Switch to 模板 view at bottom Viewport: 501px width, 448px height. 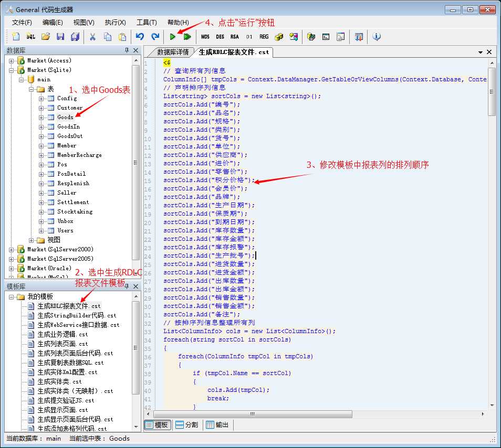click(157, 425)
